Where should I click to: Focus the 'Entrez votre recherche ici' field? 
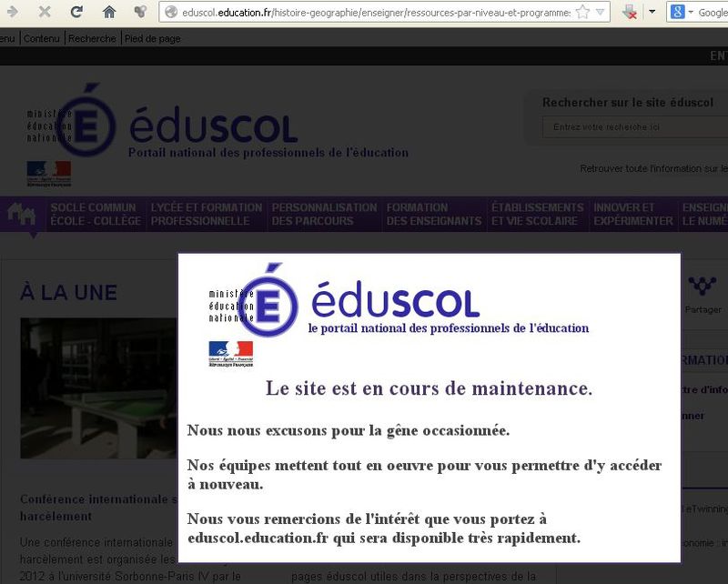click(x=635, y=126)
